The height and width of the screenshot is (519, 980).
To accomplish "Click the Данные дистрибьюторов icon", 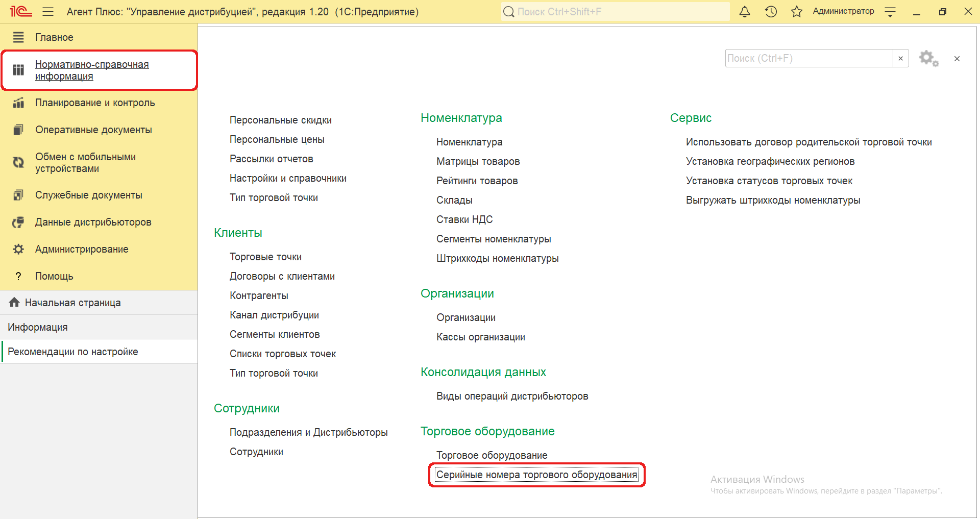I will 18,222.
